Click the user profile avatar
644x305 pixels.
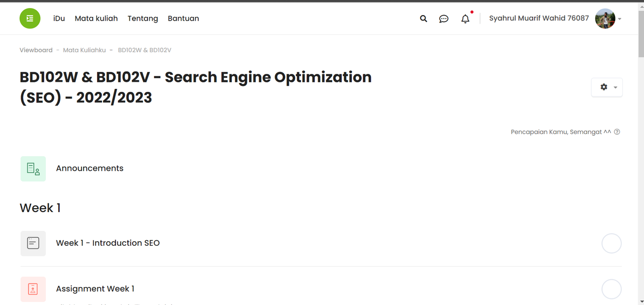click(x=605, y=19)
